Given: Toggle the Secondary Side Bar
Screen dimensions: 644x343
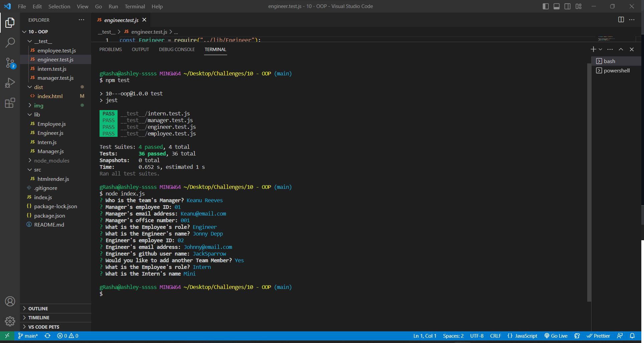Looking at the screenshot, I should [567, 6].
